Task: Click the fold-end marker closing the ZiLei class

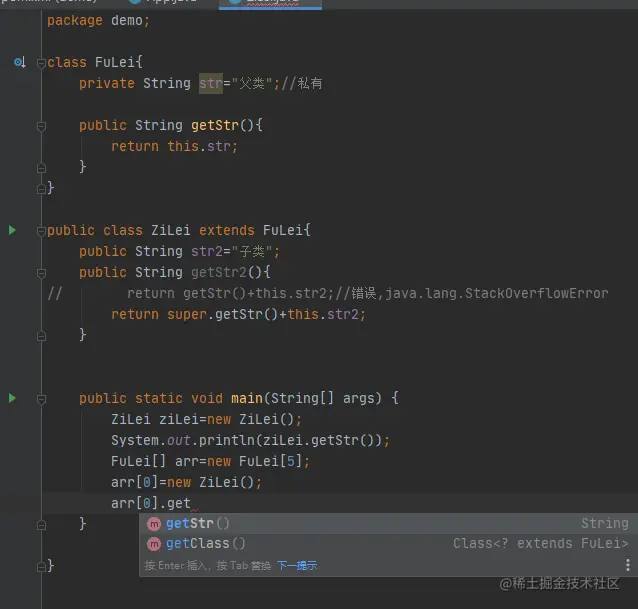Action: (x=41, y=566)
